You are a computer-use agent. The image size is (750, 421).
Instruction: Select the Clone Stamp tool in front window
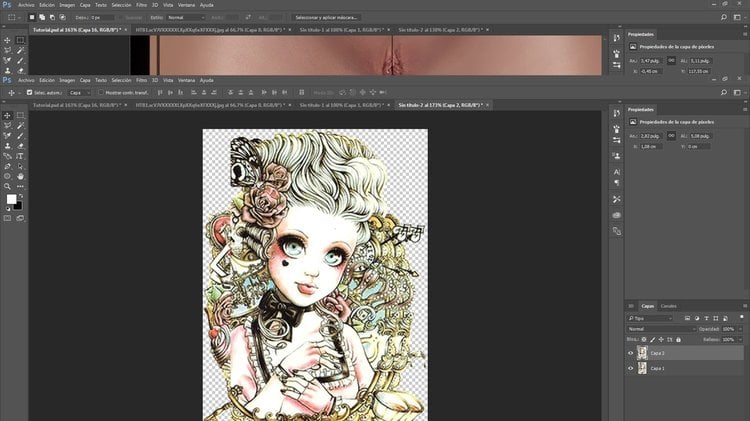click(x=7, y=146)
